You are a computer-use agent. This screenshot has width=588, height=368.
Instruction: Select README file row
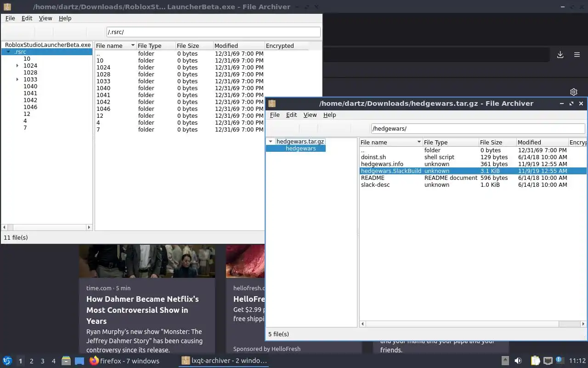473,178
